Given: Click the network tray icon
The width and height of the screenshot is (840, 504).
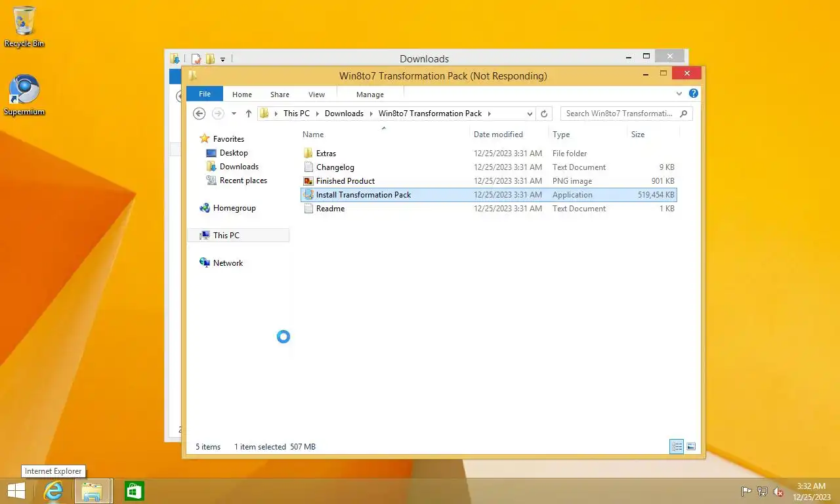Looking at the screenshot, I should 763,492.
